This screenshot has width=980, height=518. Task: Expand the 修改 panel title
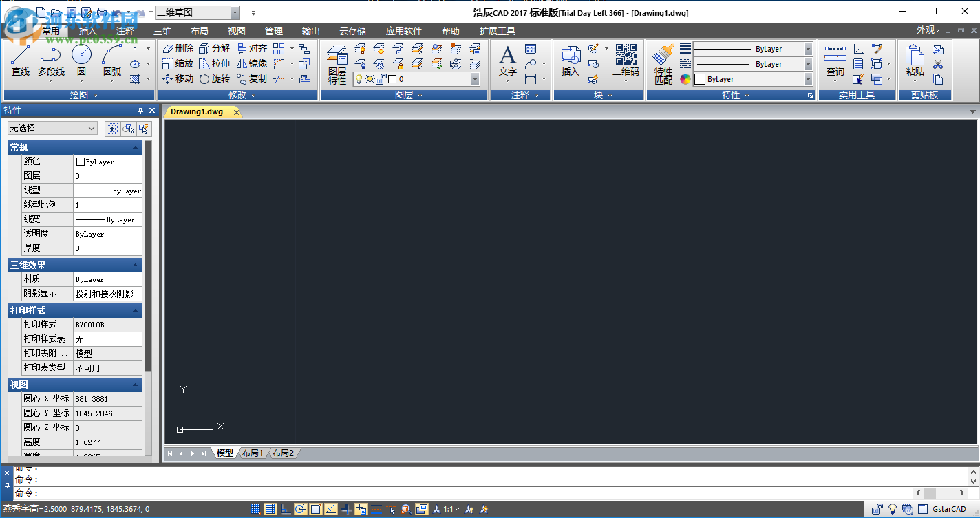pyautogui.click(x=237, y=95)
